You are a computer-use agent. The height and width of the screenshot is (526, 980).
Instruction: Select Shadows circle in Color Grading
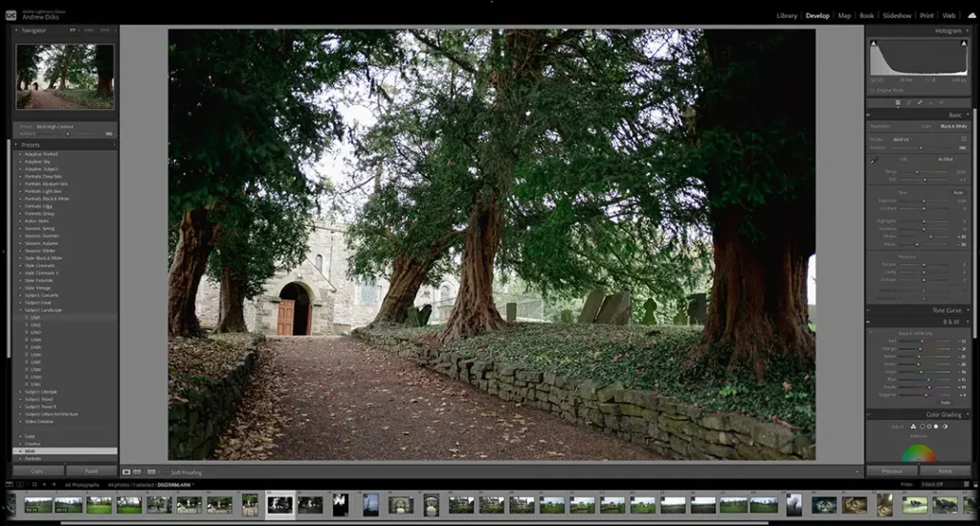(922, 427)
